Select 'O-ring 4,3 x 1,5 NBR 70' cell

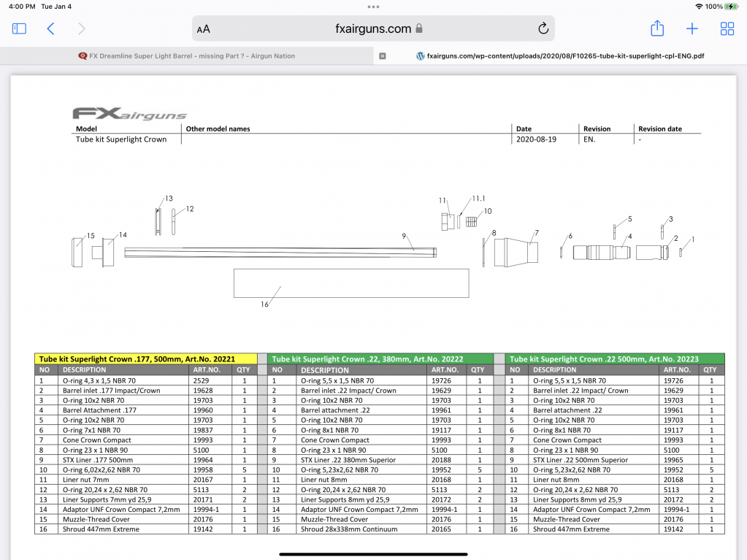coord(123,380)
